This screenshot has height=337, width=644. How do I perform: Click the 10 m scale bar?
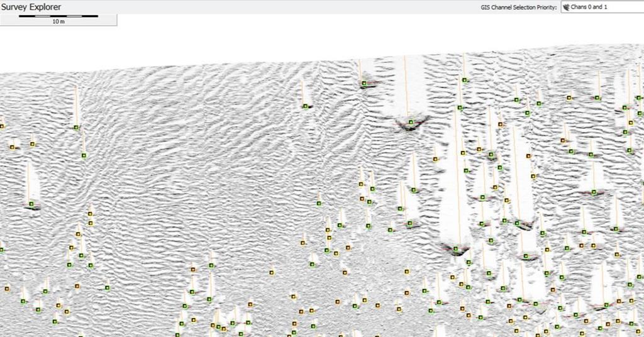pos(58,16)
